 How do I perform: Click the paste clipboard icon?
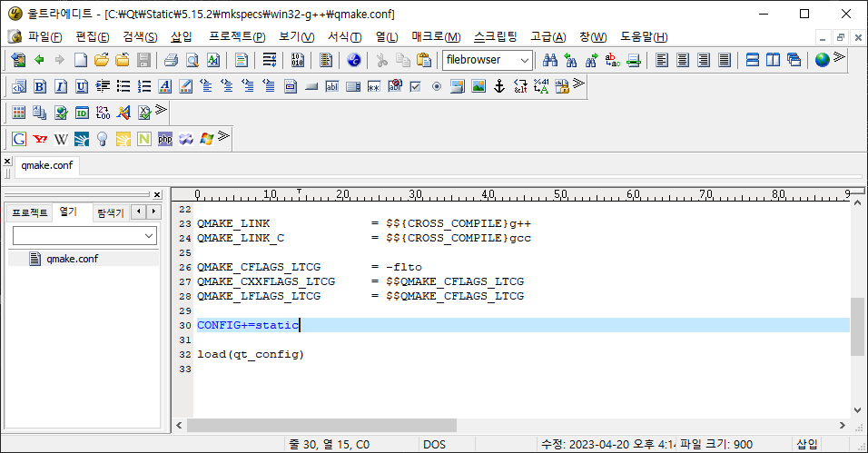click(x=423, y=60)
